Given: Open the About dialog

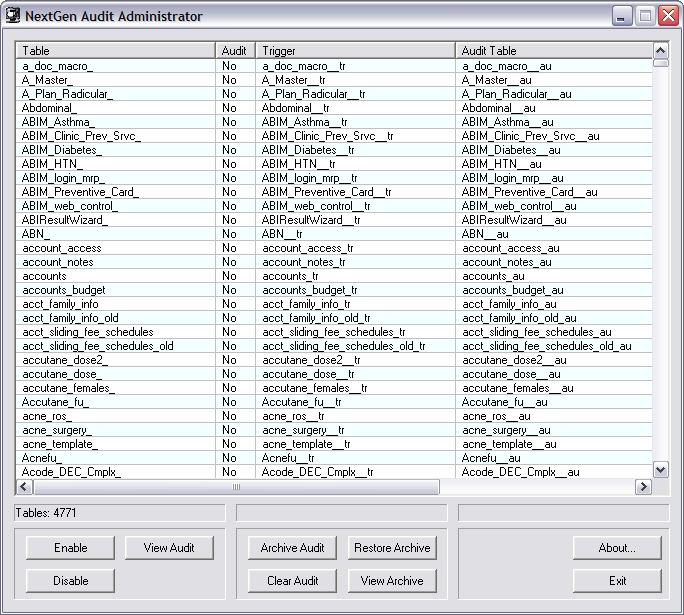Looking at the screenshot, I should 617,548.
